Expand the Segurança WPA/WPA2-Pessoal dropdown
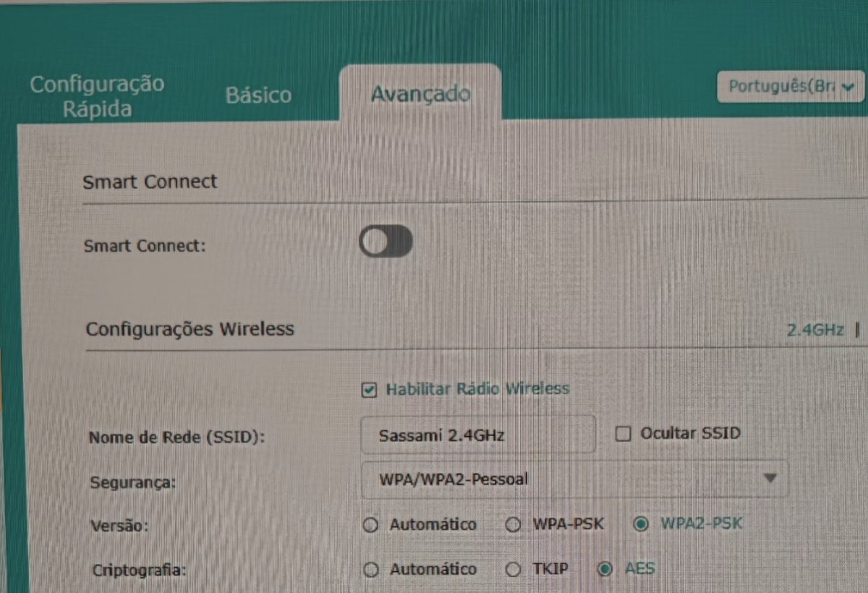The width and height of the screenshot is (868, 593). (x=574, y=479)
